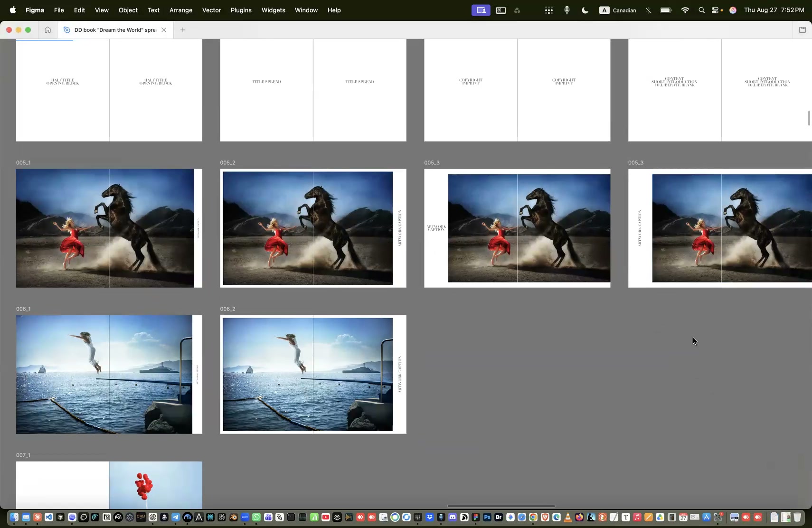Open the Edit menu
This screenshot has width=812, height=528.
(x=79, y=10)
